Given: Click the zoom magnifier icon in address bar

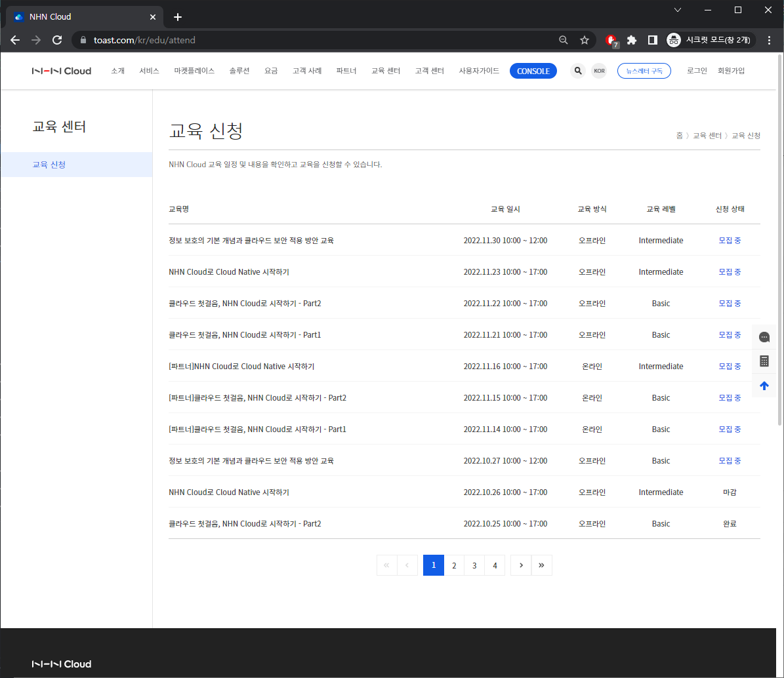Looking at the screenshot, I should click(x=563, y=40).
